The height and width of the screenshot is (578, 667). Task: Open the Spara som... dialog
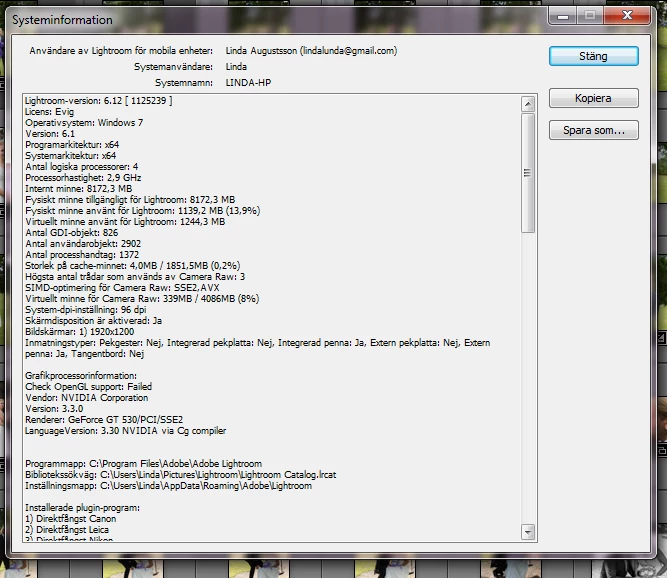click(593, 130)
